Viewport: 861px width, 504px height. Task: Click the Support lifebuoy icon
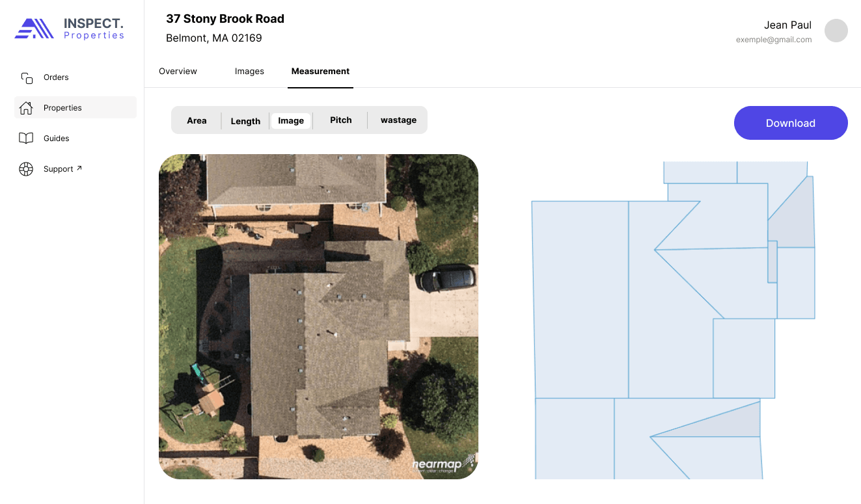26,169
